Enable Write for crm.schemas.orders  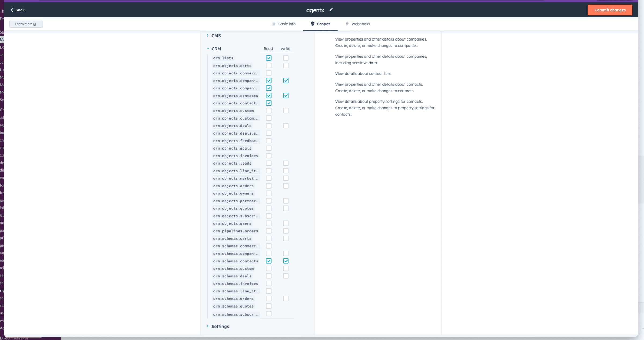click(286, 299)
